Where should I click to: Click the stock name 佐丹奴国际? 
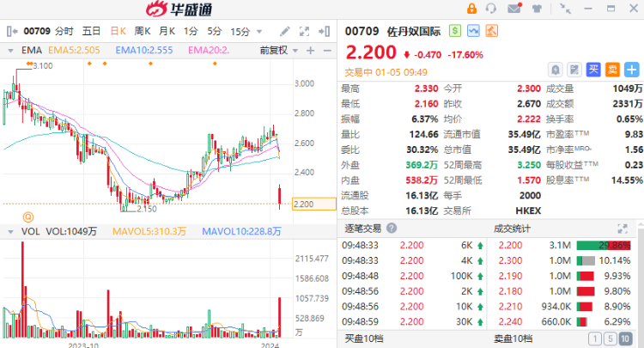click(414, 31)
